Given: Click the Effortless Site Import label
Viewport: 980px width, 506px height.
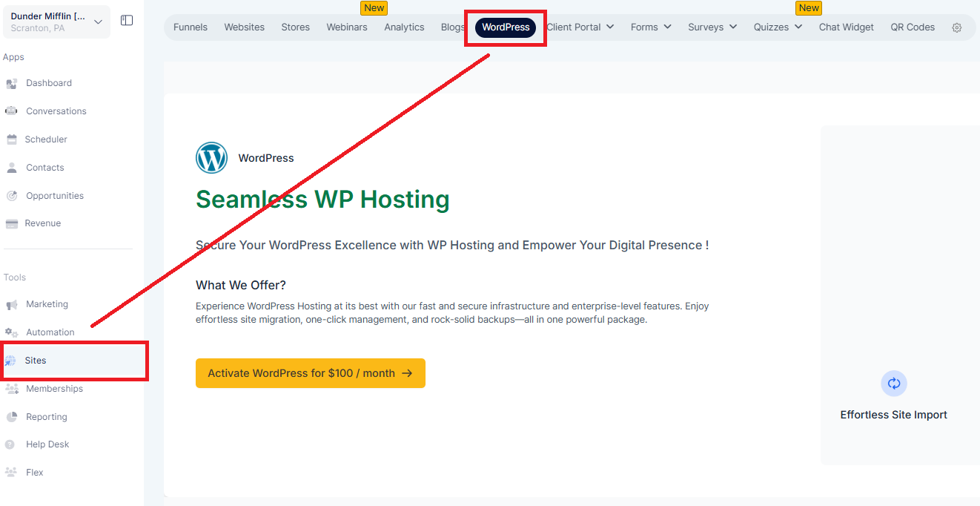Looking at the screenshot, I should (x=894, y=415).
